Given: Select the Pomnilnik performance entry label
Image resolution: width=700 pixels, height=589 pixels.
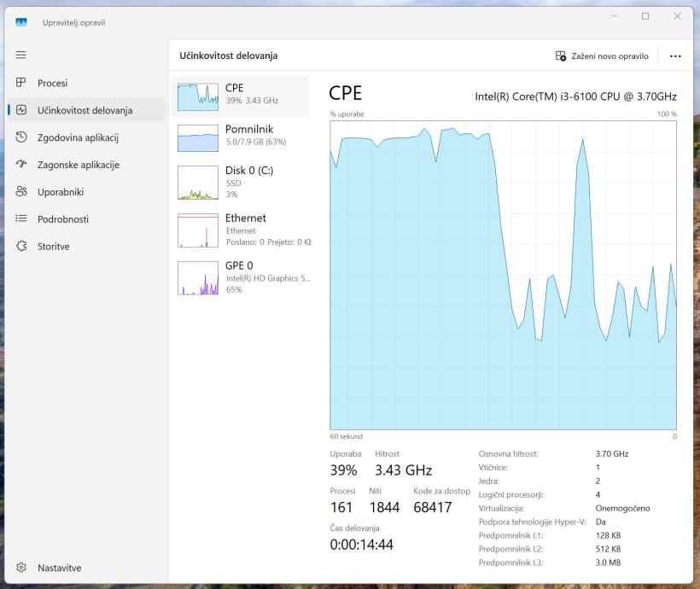Looking at the screenshot, I should (249, 130).
